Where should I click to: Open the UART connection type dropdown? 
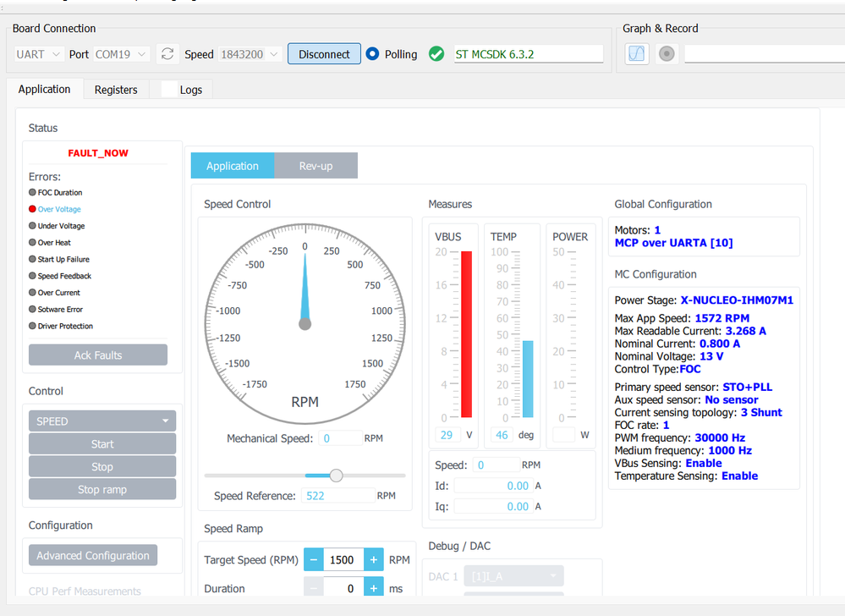(x=39, y=54)
